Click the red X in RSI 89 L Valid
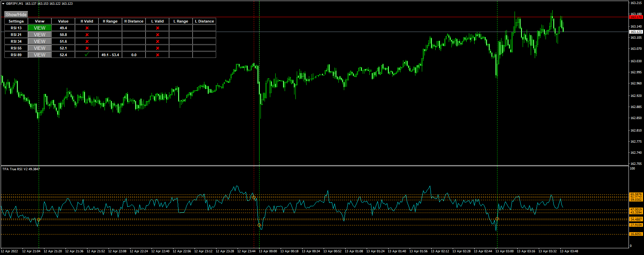 (x=157, y=55)
